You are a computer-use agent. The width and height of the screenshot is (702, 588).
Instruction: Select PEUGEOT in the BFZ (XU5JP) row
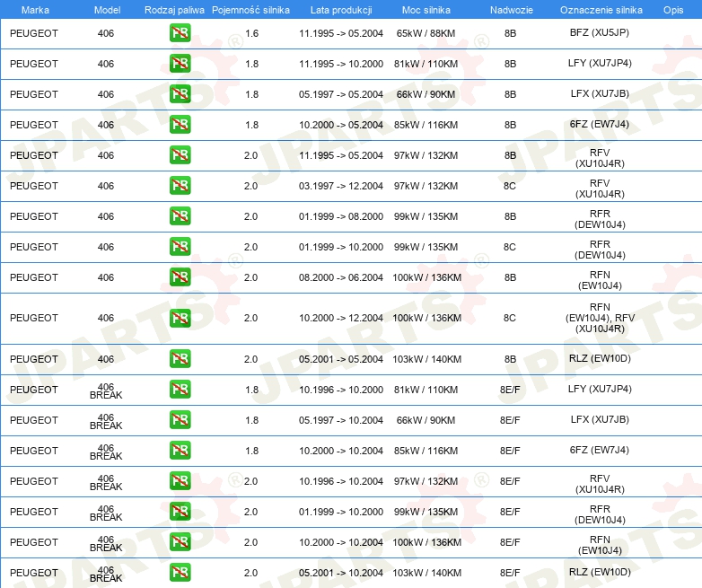click(x=34, y=33)
